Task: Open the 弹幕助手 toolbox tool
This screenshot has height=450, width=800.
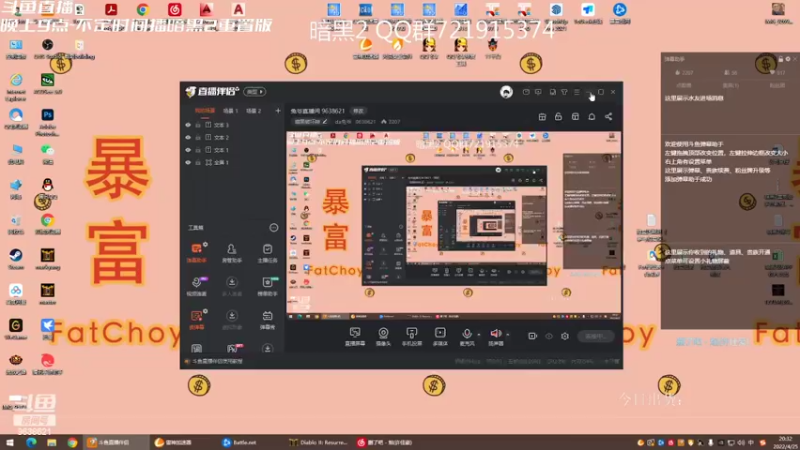Action: [196, 253]
